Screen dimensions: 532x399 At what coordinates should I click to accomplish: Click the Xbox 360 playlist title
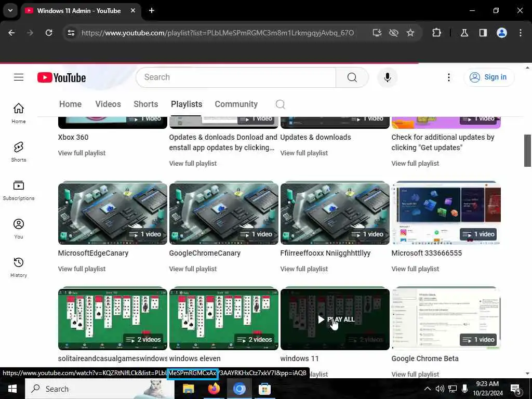[73, 137]
